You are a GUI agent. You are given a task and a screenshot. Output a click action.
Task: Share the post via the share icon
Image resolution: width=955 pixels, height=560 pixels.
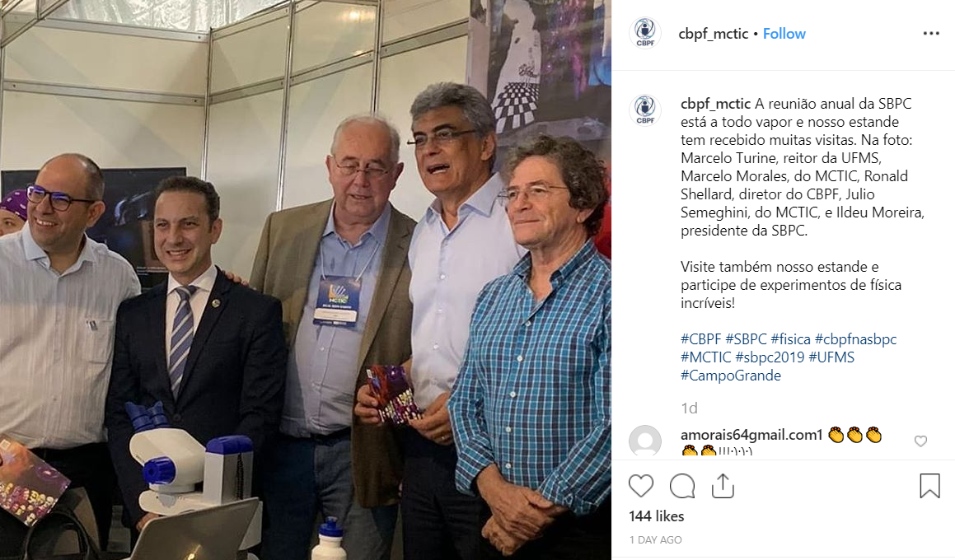point(723,486)
